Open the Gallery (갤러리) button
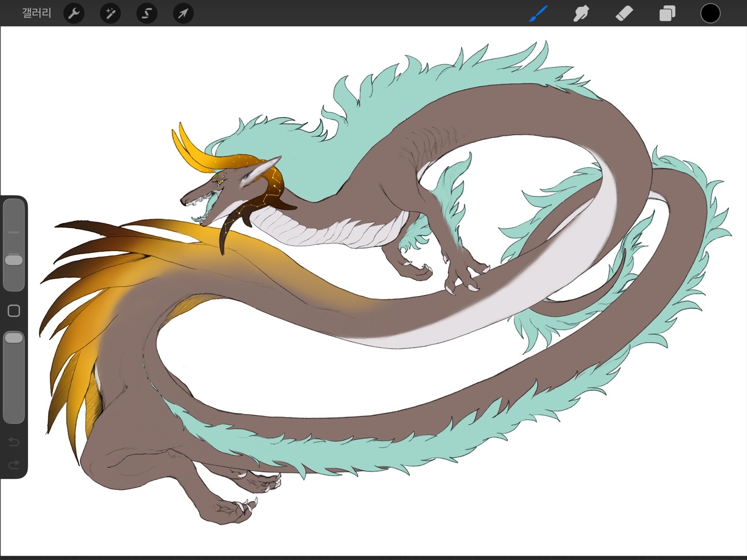Image resolution: width=747 pixels, height=560 pixels. pos(37,13)
